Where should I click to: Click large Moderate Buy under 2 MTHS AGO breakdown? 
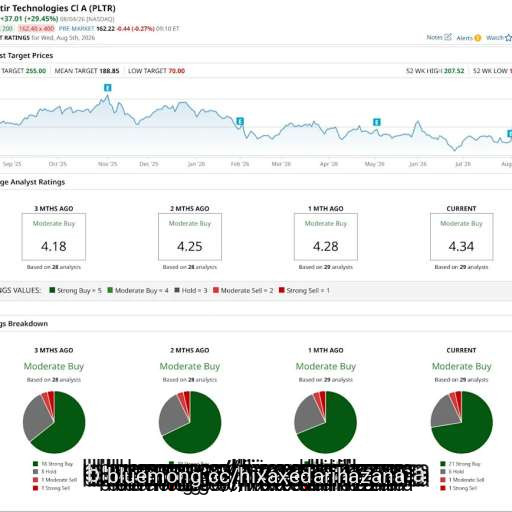pos(190,366)
